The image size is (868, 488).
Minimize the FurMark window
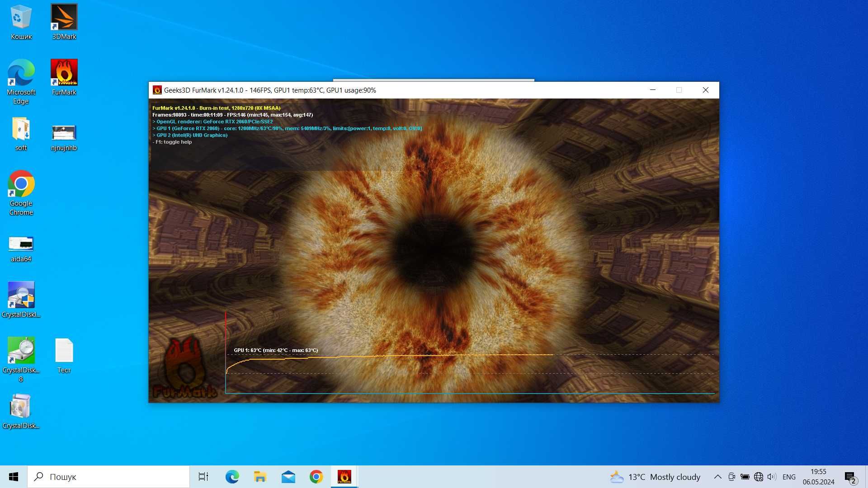(x=653, y=90)
